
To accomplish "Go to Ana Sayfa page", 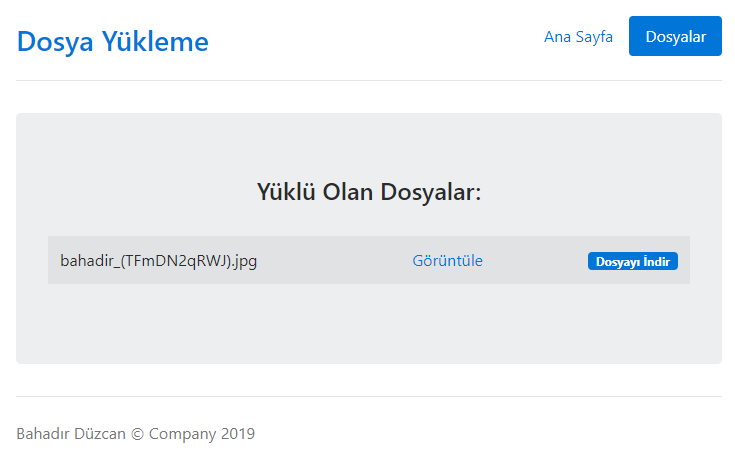I will 578,37.
